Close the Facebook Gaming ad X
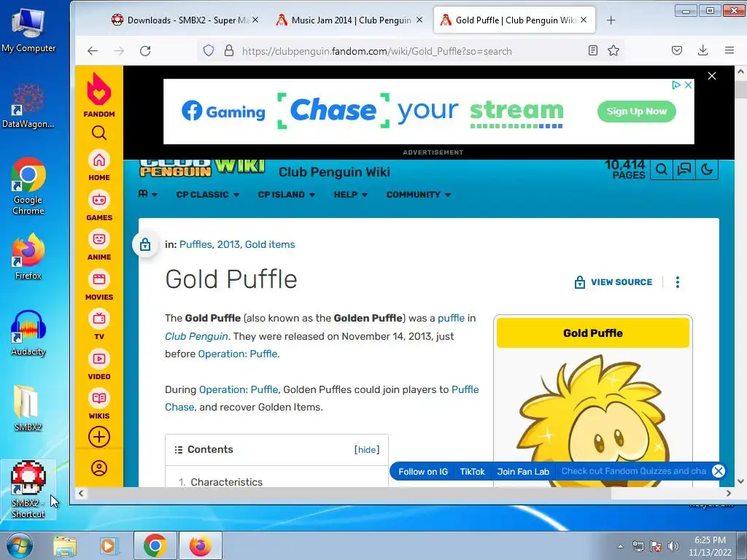Viewport: 747px width, 560px height. tap(689, 85)
